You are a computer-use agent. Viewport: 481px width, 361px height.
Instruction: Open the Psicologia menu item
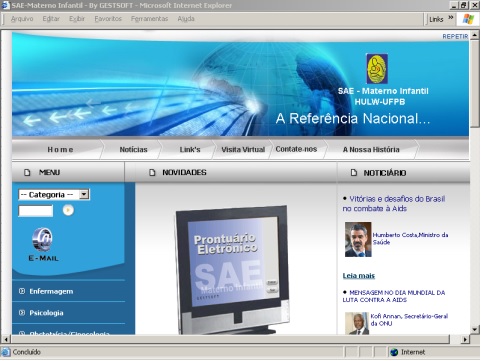point(46,313)
